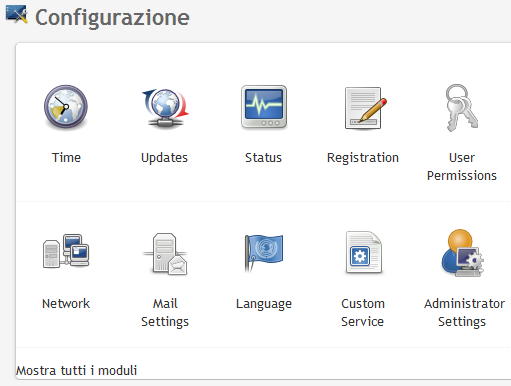
Task: Open the Administrator Settings user icon
Action: click(x=462, y=253)
